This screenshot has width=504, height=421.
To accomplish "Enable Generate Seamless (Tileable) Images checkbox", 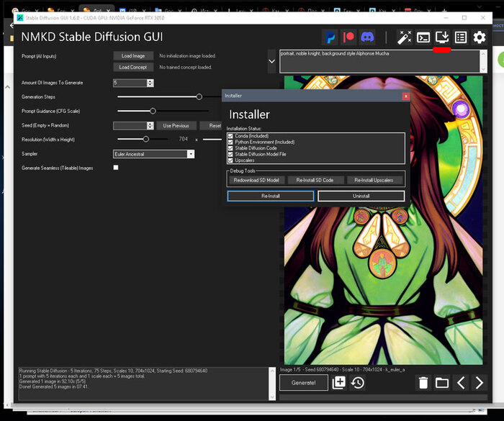I will (116, 168).
